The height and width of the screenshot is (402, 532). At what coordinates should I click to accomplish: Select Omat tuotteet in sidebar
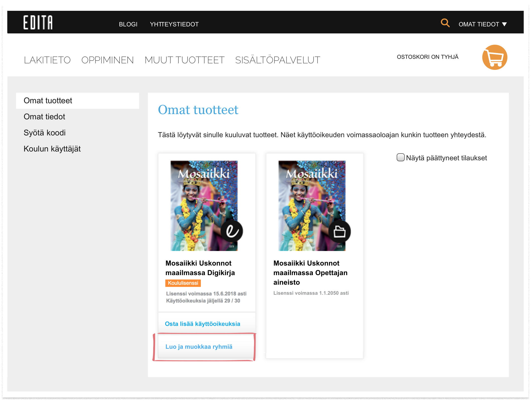pos(78,101)
